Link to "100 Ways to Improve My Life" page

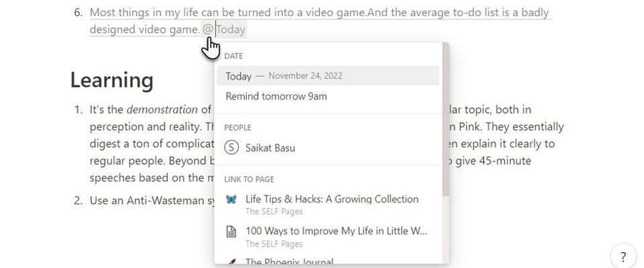(335, 231)
